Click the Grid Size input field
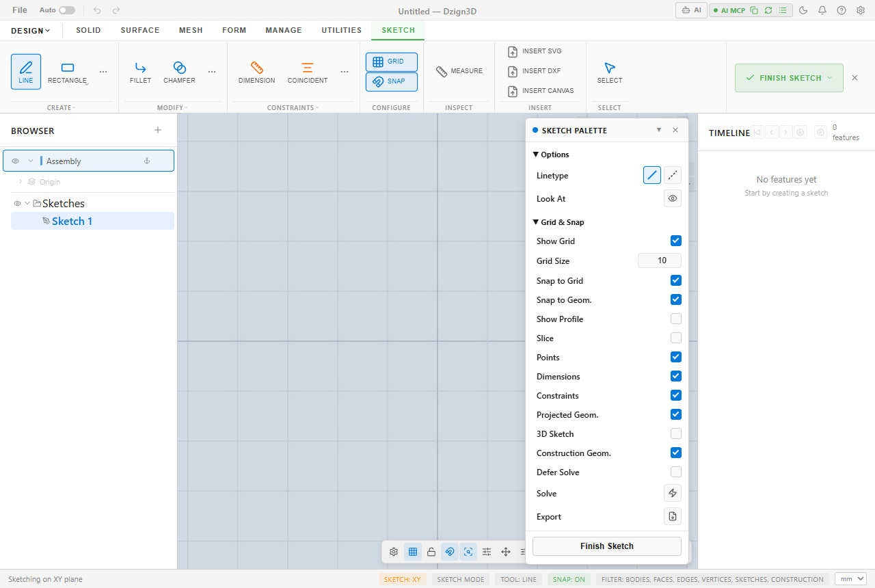875x588 pixels. coord(660,260)
